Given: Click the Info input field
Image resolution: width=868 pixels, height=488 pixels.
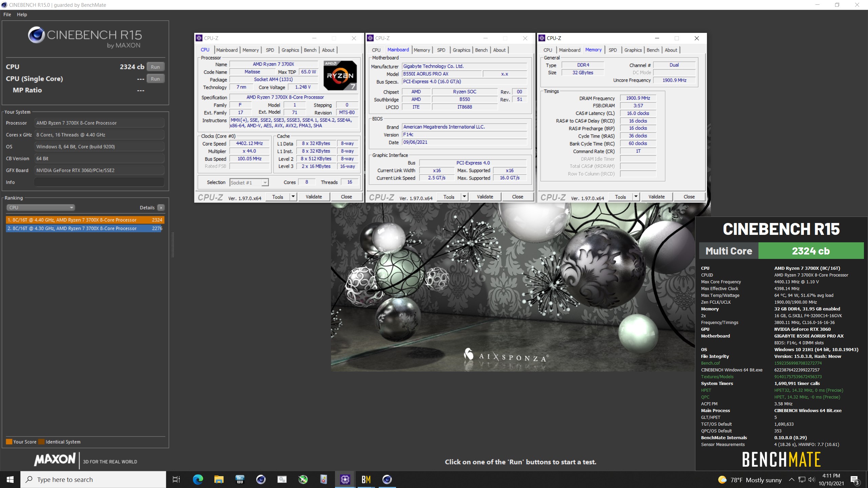Looking at the screenshot, I should pyautogui.click(x=99, y=182).
